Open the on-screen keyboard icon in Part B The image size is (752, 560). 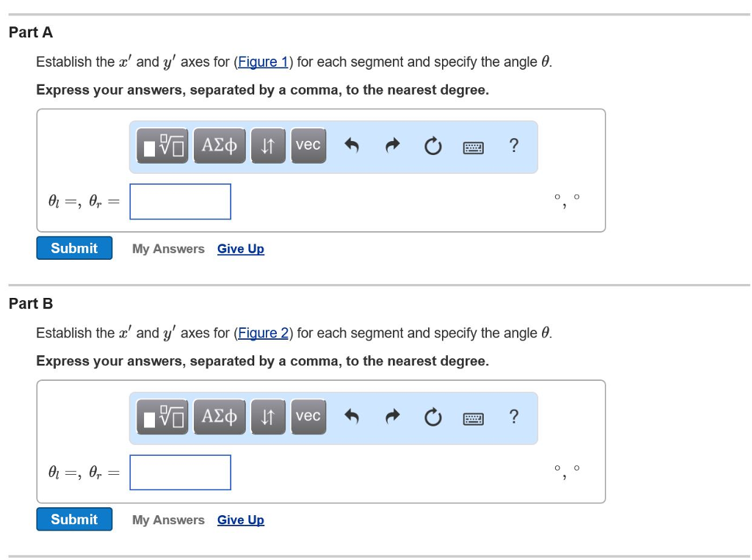(474, 418)
